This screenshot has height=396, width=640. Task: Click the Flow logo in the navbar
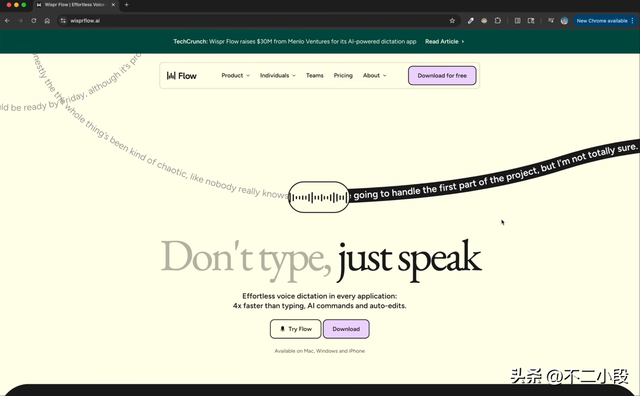182,76
